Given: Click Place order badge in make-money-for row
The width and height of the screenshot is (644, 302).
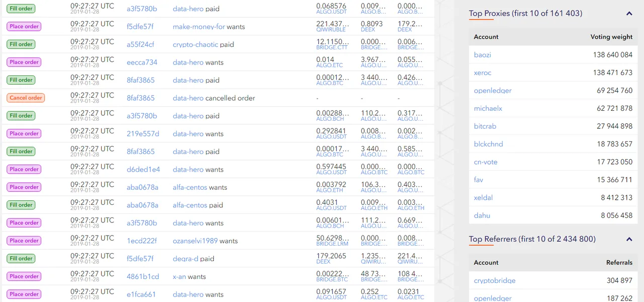Looking at the screenshot, I should click(24, 26).
